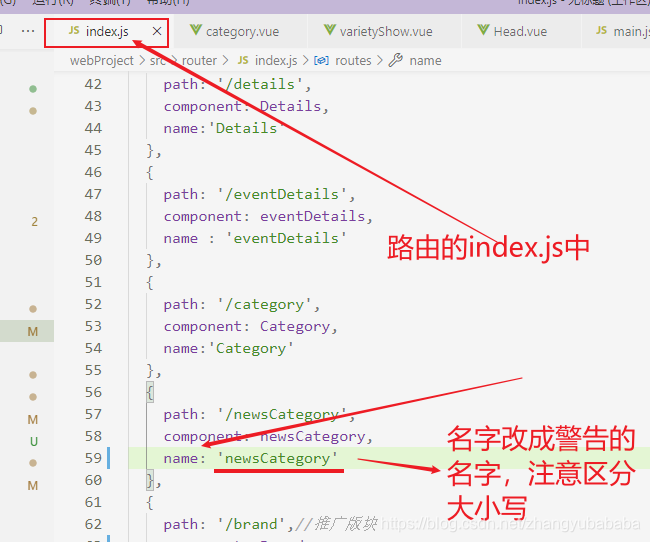This screenshot has width=650, height=542.
Task: Click opening brace on line 56
Action: coord(150,392)
